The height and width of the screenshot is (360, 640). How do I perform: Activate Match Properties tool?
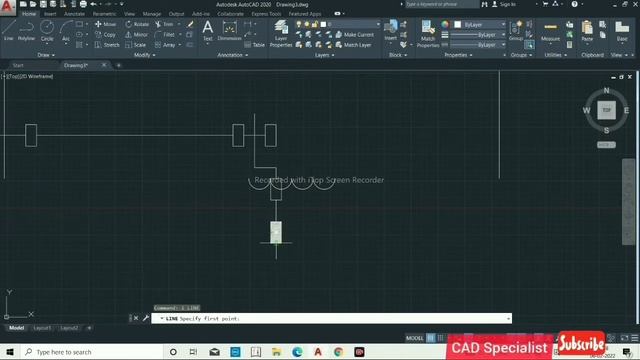(x=428, y=33)
